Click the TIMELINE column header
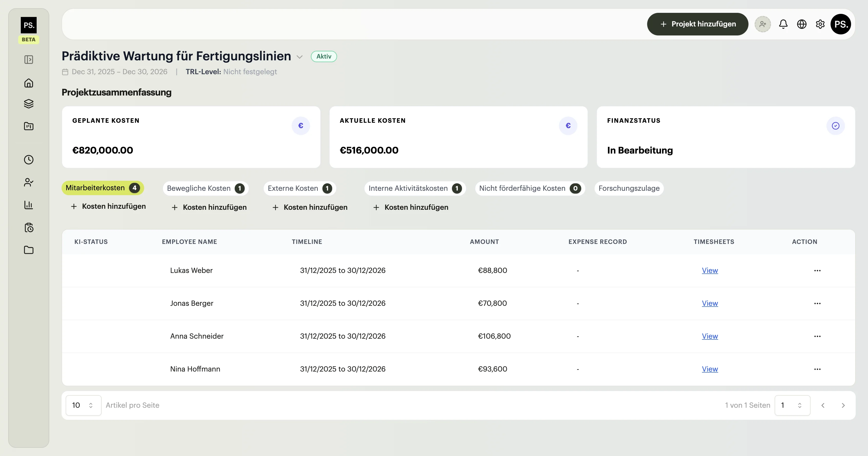 [x=307, y=242]
